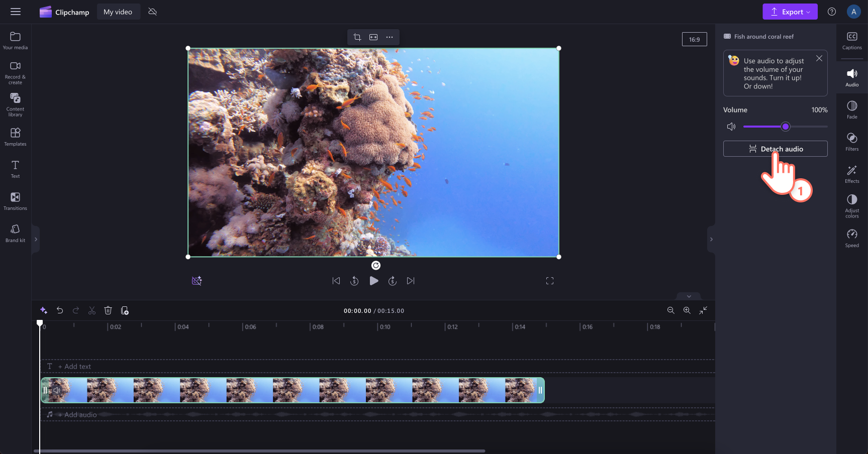Open Text panel in sidebar

click(x=15, y=169)
